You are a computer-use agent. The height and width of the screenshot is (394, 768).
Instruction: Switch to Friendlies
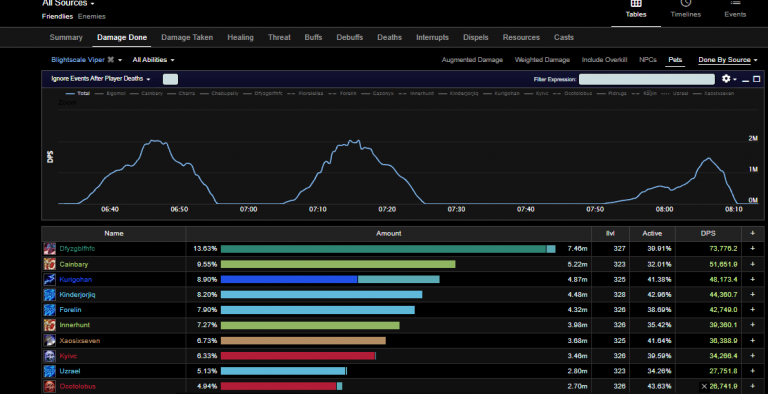[57, 16]
